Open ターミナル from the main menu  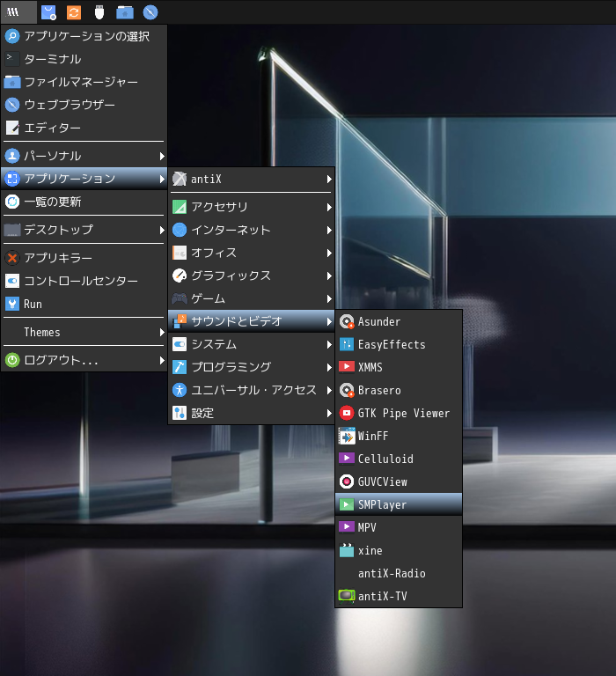(x=53, y=59)
